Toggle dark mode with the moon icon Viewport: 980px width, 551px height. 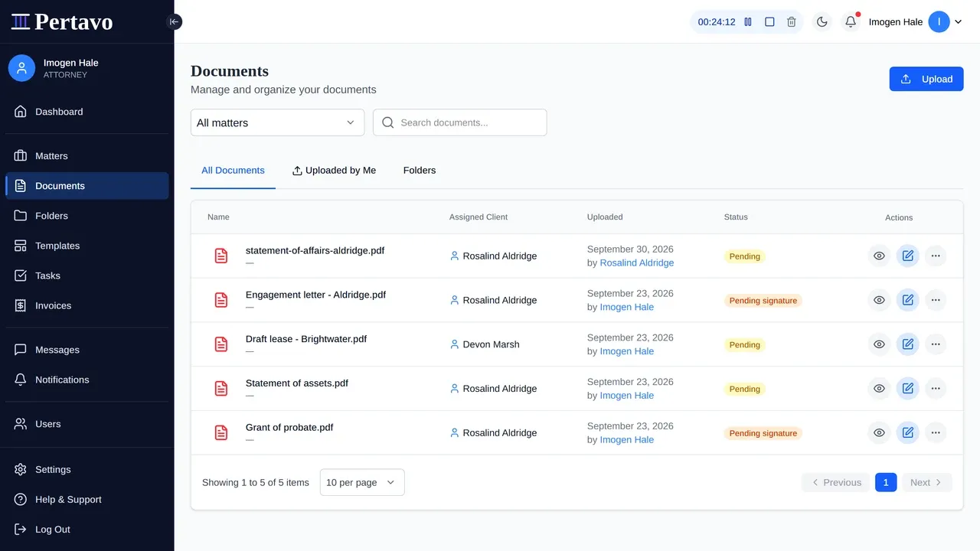click(822, 22)
